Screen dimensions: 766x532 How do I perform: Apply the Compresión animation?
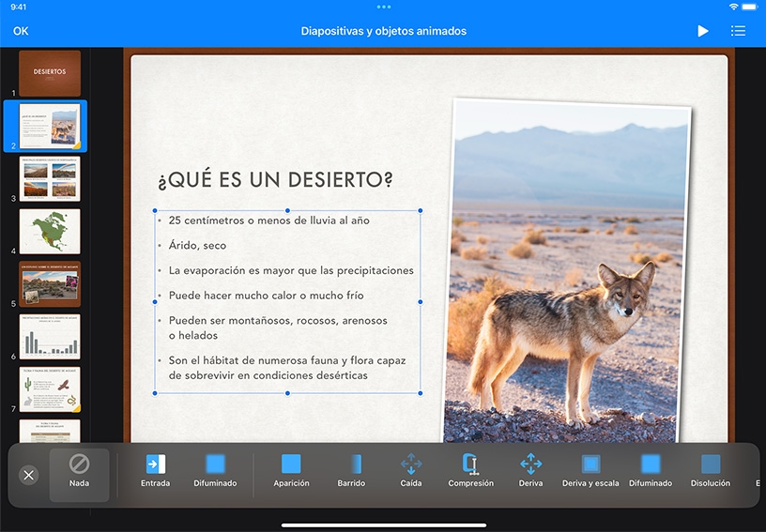(471, 471)
